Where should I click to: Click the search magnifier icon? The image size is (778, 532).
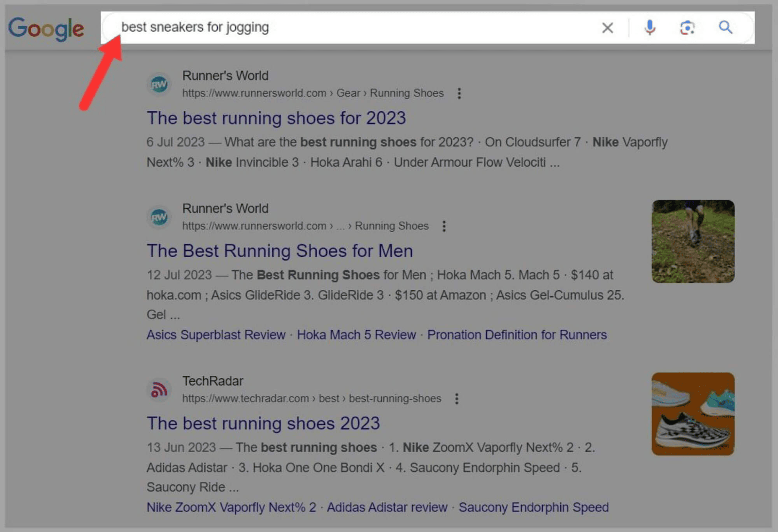(x=725, y=28)
